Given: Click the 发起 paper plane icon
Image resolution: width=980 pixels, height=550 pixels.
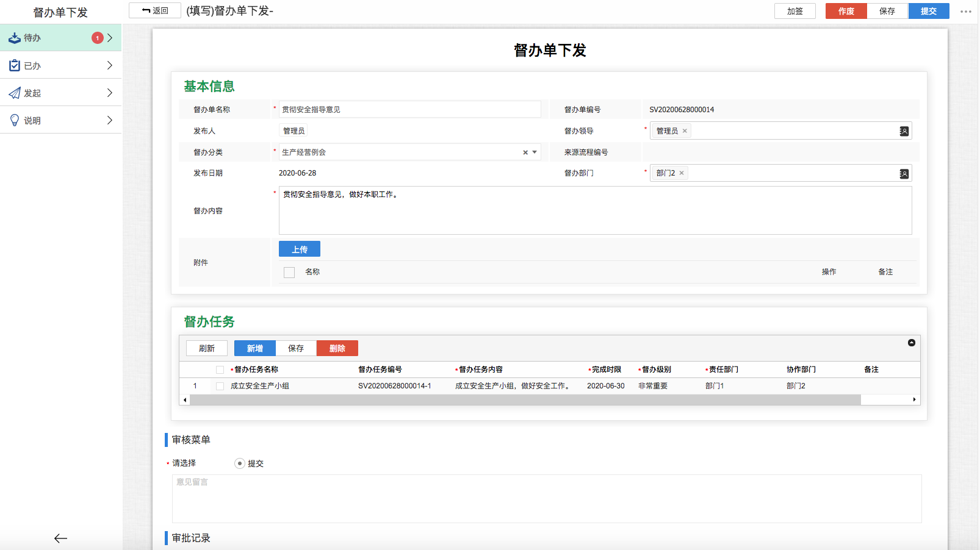Looking at the screenshot, I should [15, 93].
